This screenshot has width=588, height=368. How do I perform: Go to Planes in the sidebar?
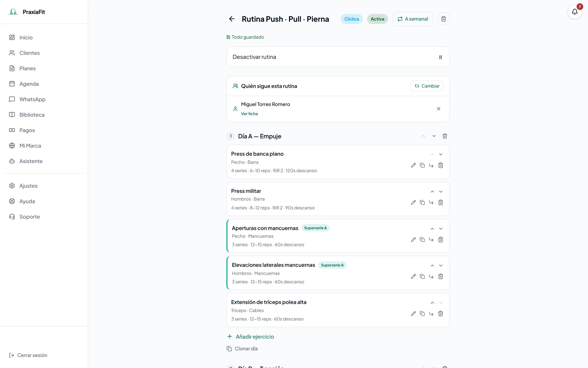click(44, 68)
